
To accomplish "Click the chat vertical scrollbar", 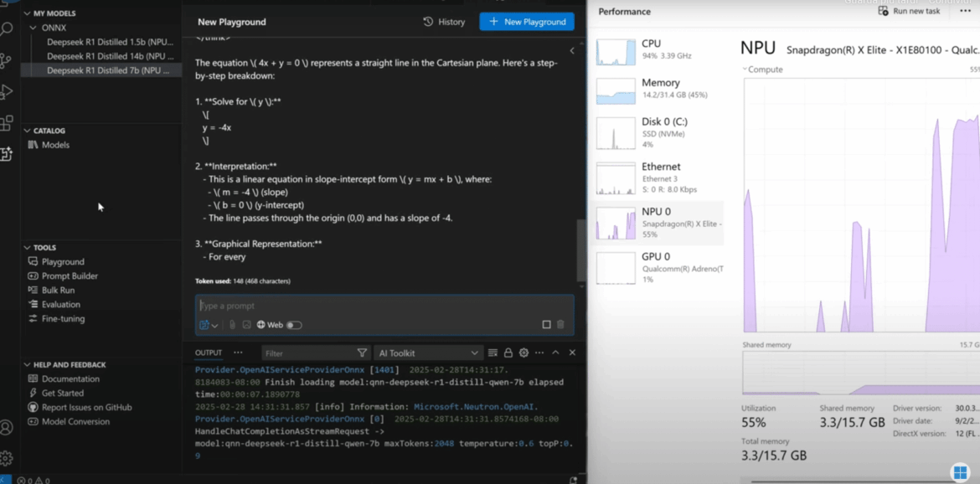I will [581, 250].
